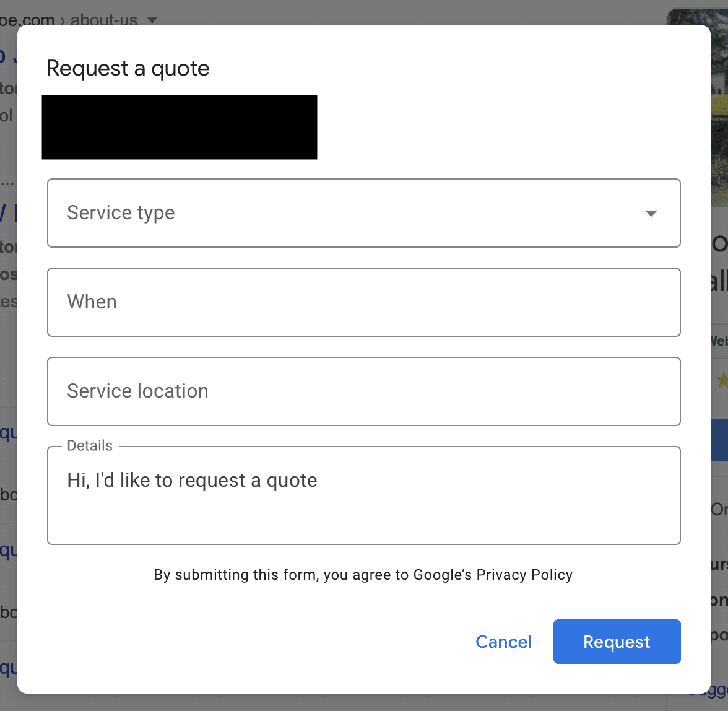The width and height of the screenshot is (728, 711).
Task: Select the Request a quote heading
Action: tap(128, 68)
